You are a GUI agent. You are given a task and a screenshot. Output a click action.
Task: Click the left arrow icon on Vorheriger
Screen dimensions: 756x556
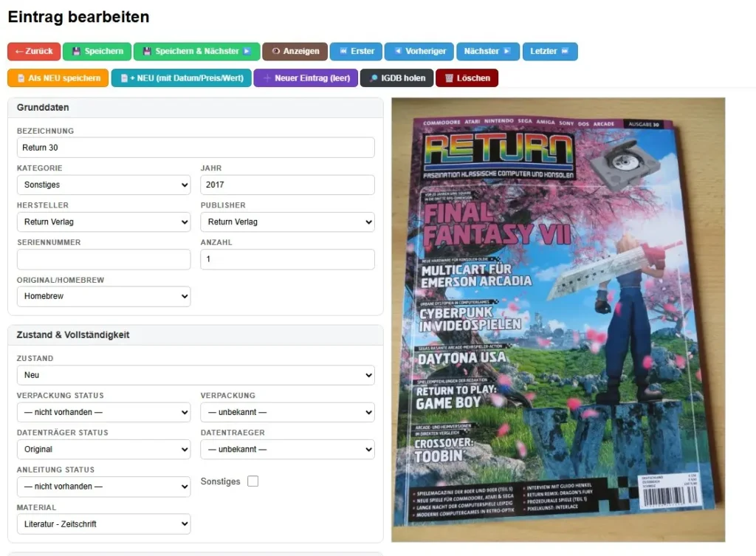(x=398, y=51)
